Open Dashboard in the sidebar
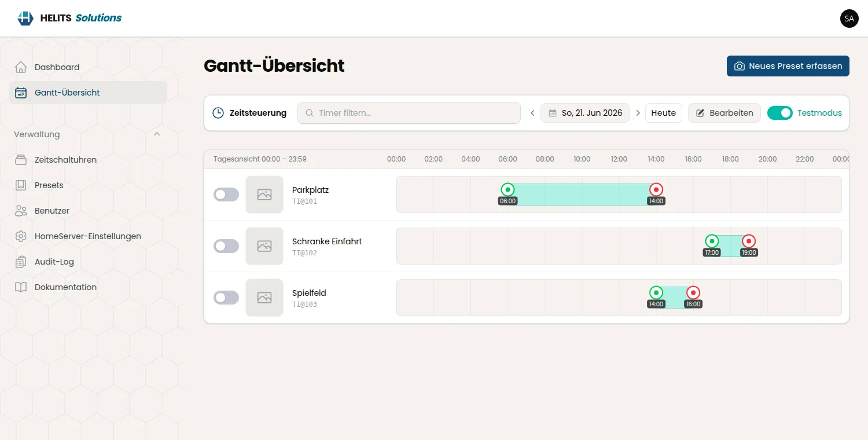 click(88, 67)
